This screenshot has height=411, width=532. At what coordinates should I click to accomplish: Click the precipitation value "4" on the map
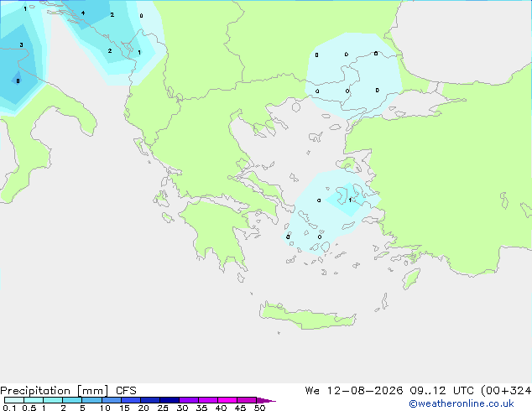pyautogui.click(x=83, y=13)
